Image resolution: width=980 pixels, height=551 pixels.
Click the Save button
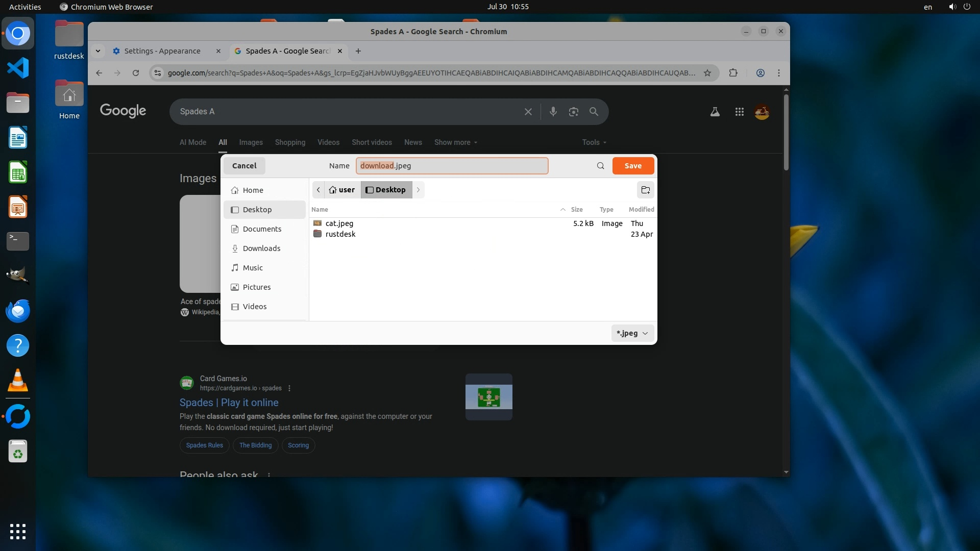tap(633, 166)
